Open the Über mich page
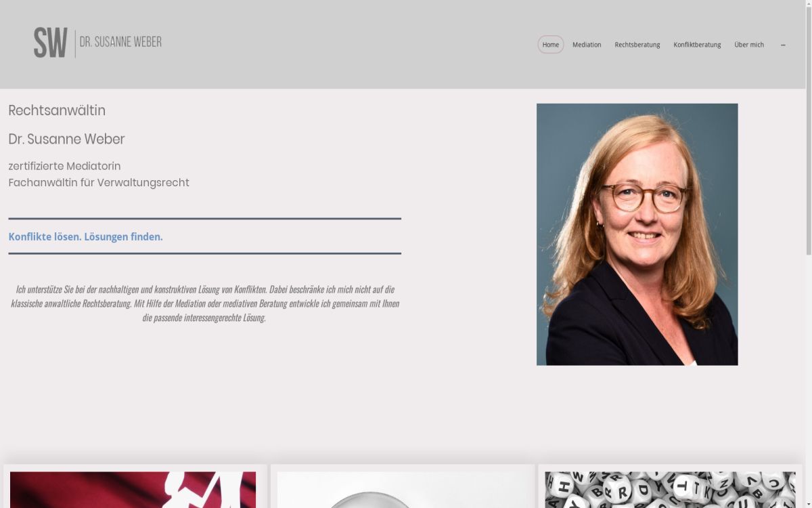Image resolution: width=812 pixels, height=508 pixels. coord(749,44)
